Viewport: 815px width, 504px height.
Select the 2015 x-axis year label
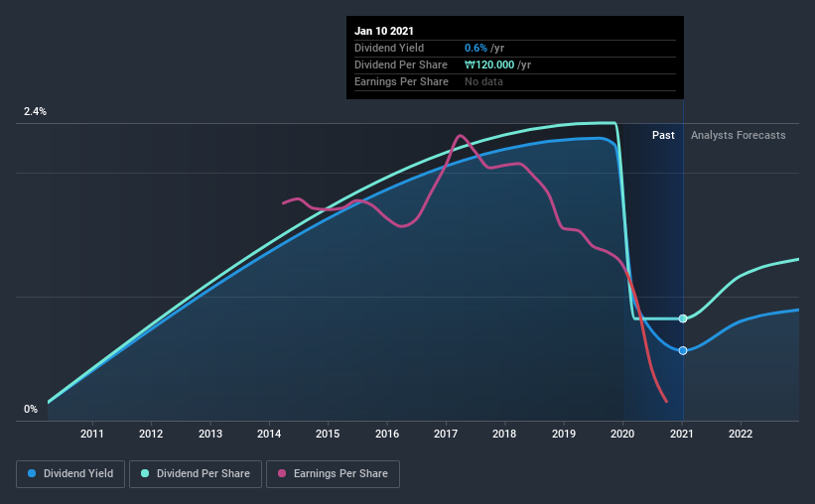[x=328, y=434]
